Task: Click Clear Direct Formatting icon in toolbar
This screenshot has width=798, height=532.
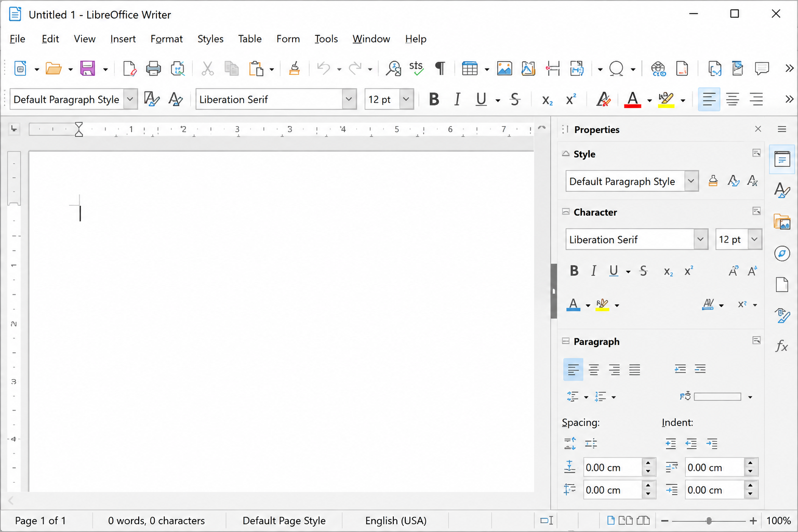Action: (x=603, y=99)
